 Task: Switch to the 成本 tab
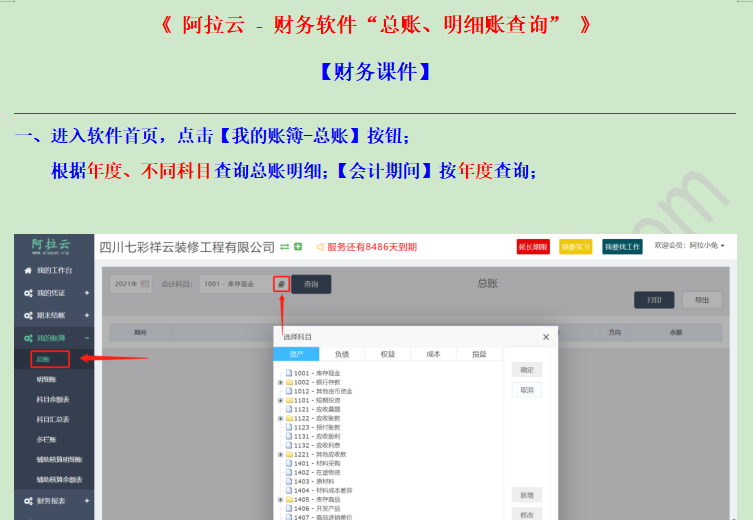(433, 354)
